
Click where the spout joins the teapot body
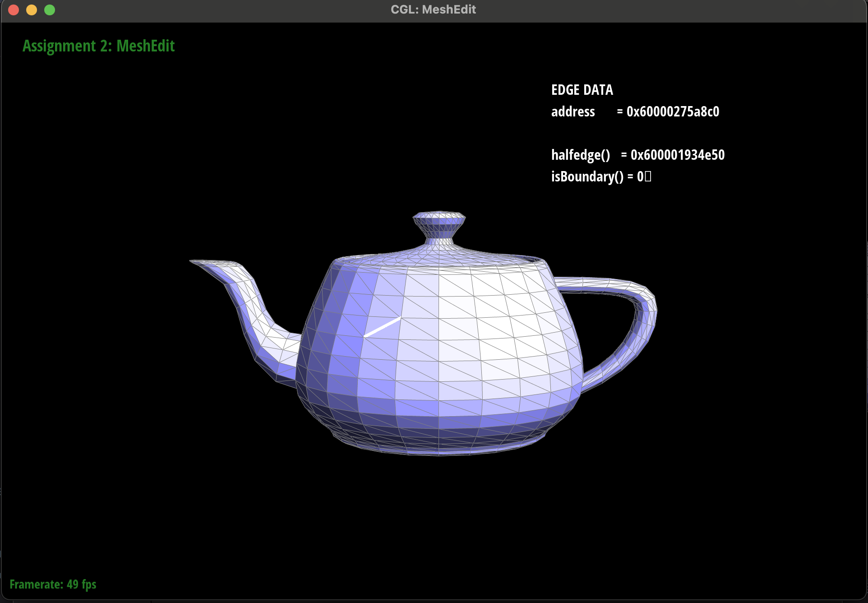(298, 352)
